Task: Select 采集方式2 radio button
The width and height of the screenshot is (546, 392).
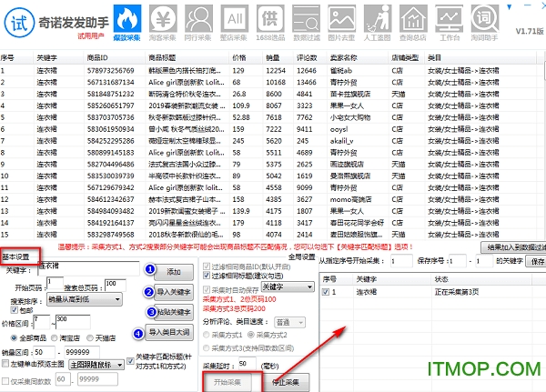Action: [x=251, y=335]
